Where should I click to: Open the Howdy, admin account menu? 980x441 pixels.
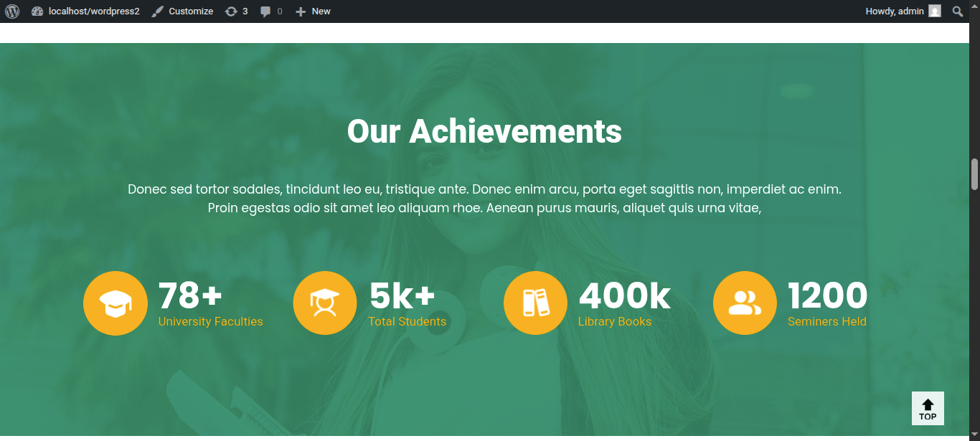(903, 11)
